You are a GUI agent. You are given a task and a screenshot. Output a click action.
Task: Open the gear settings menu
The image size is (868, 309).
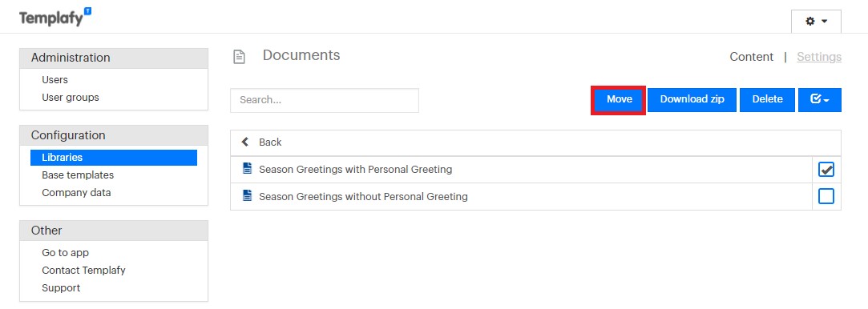tap(816, 21)
